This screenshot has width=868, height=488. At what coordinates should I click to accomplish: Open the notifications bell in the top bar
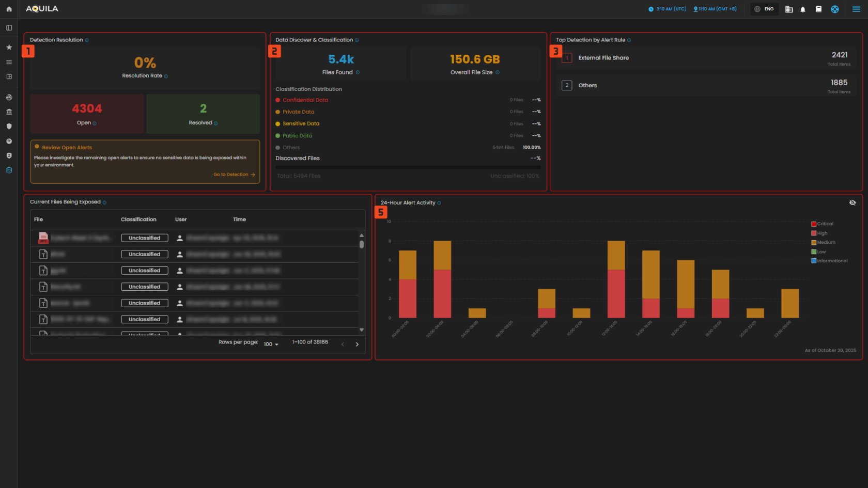(803, 9)
